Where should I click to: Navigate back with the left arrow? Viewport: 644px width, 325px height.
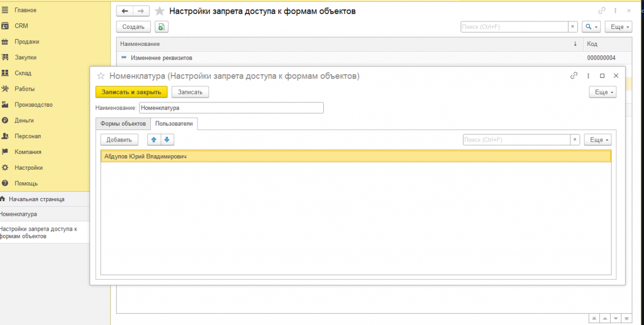125,11
